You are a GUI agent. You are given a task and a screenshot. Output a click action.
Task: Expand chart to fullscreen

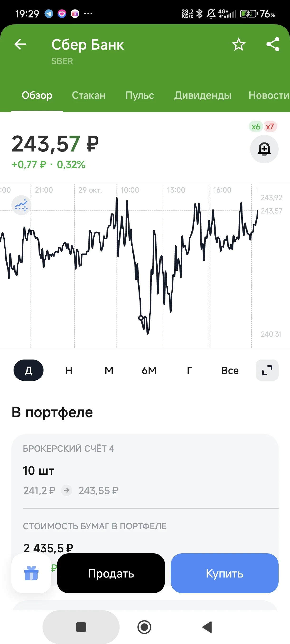[x=267, y=370]
